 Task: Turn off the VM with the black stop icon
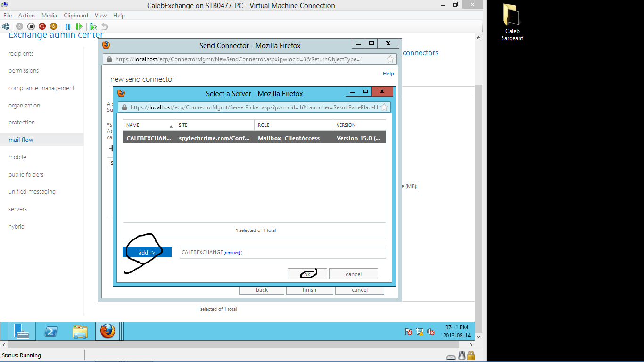31,26
